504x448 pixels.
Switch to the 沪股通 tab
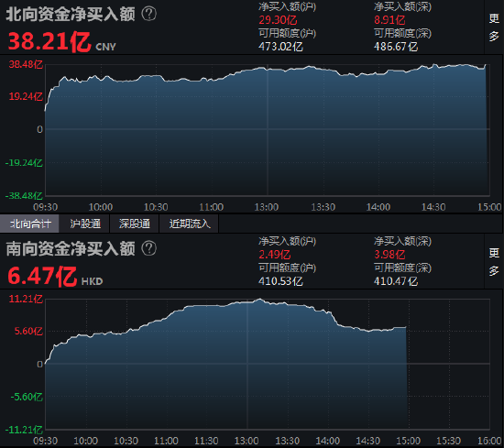click(x=85, y=224)
